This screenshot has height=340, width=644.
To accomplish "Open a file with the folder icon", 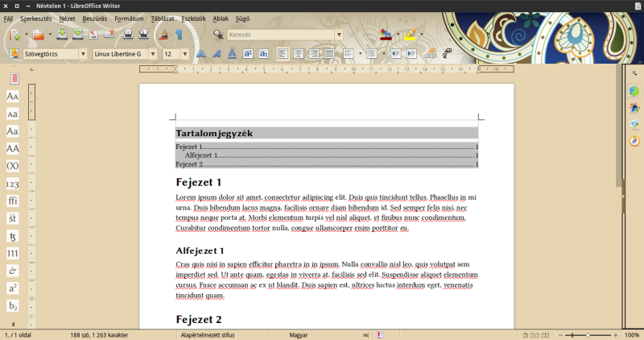I will (38, 35).
